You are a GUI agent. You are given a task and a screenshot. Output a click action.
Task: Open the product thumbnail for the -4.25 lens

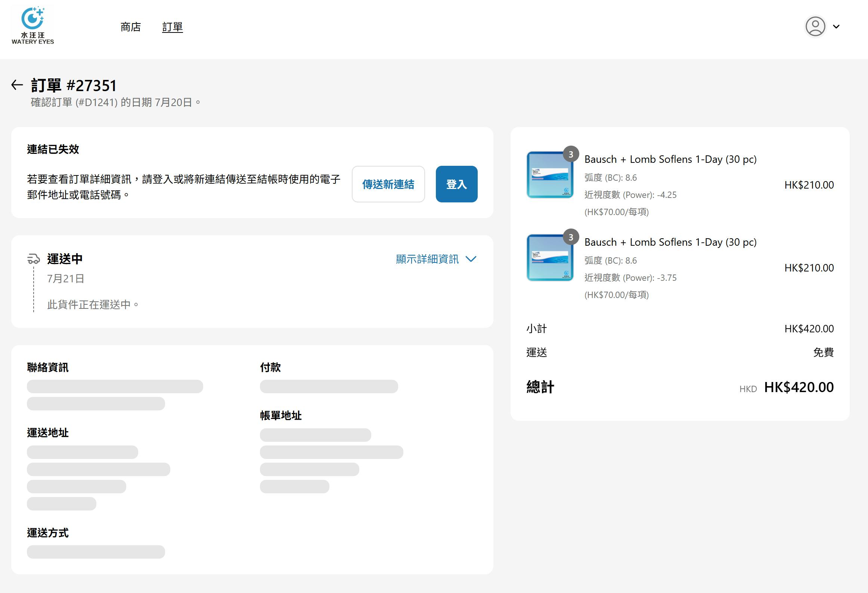pos(549,174)
